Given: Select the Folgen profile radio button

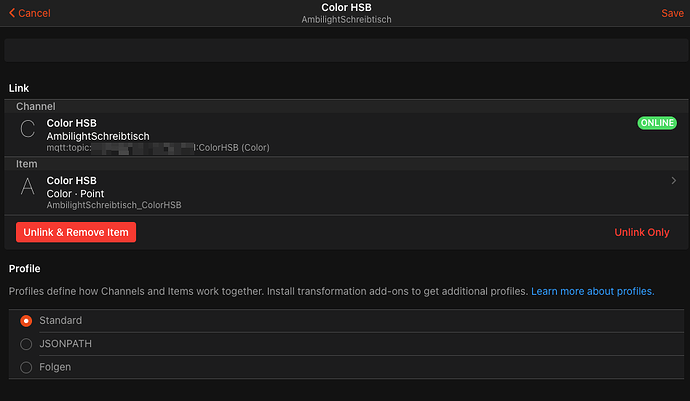Looking at the screenshot, I should click(26, 367).
